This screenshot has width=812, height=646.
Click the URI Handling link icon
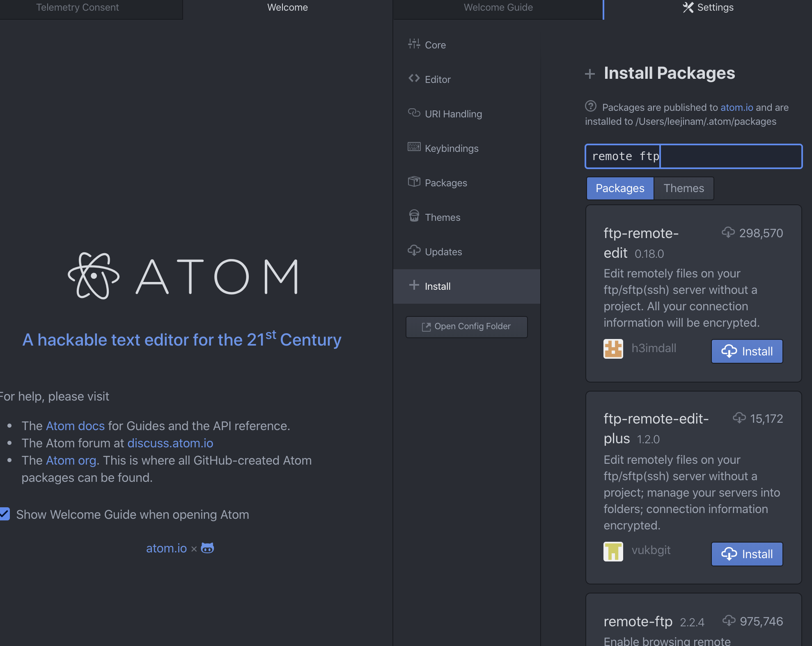(x=414, y=113)
